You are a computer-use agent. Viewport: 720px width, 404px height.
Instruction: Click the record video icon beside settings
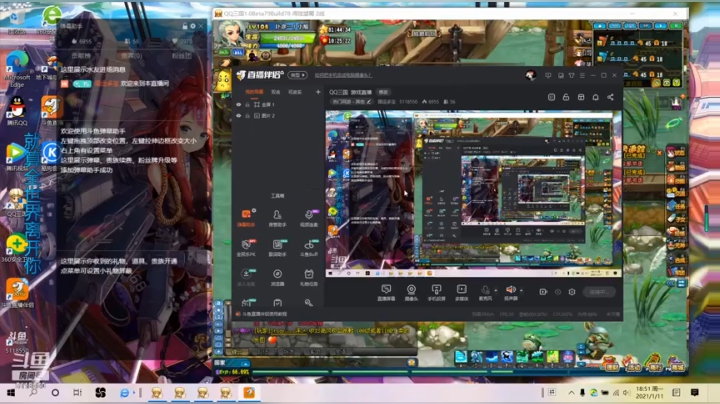point(543,292)
